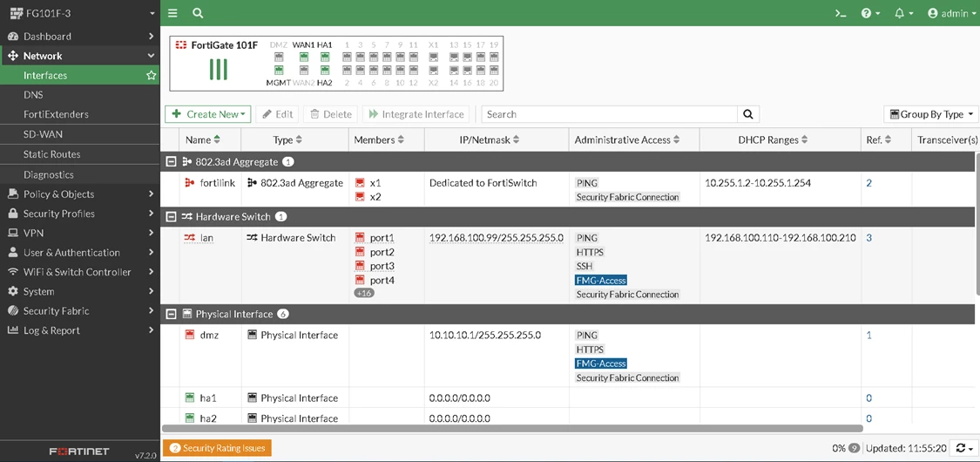
Task: Expand the Log & Report menu
Action: pyautogui.click(x=80, y=330)
